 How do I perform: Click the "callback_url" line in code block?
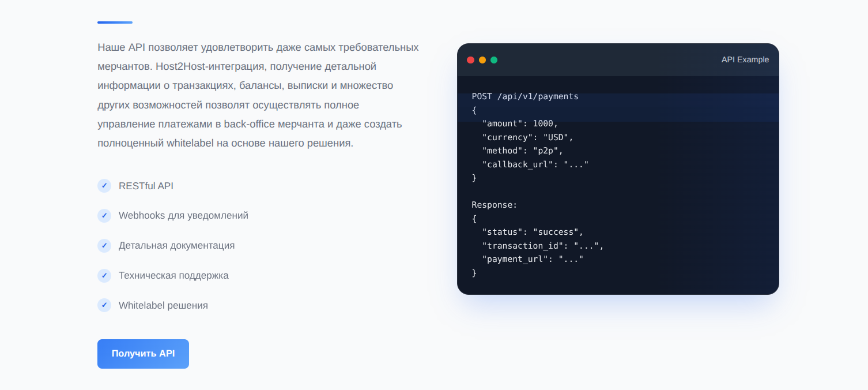(x=535, y=164)
